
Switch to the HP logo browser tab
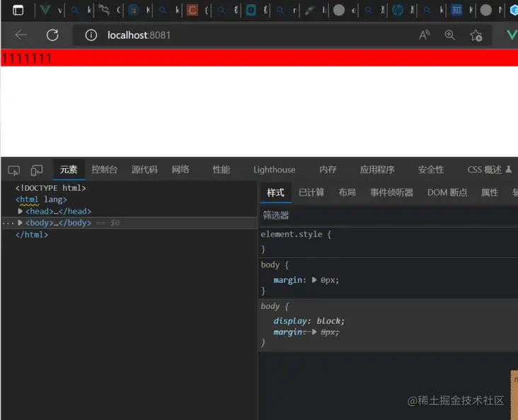(398, 10)
